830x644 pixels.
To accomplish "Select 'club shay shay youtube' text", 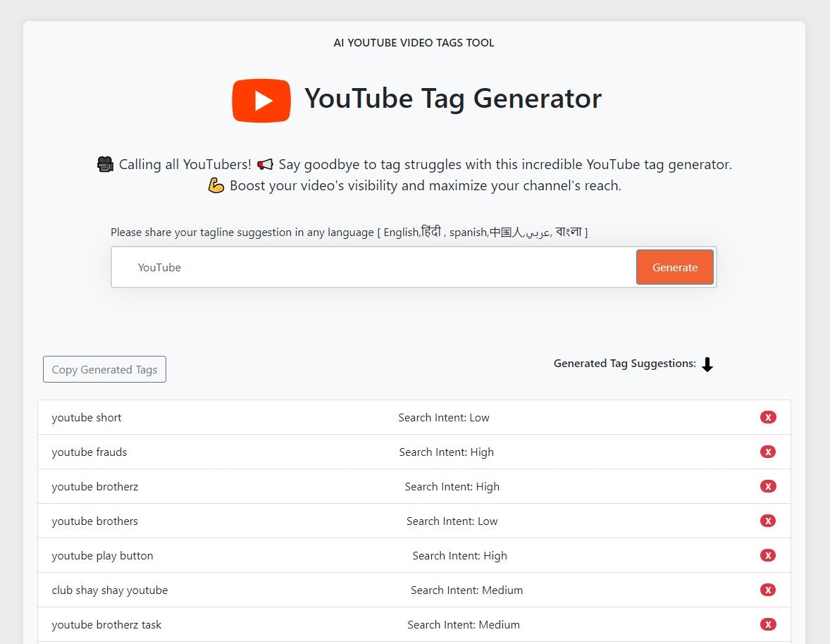I will [110, 590].
